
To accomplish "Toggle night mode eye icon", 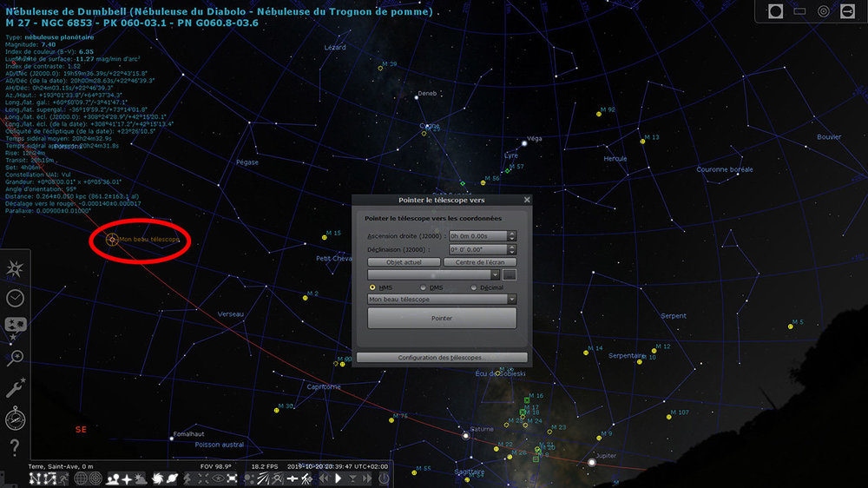I will (x=218, y=478).
